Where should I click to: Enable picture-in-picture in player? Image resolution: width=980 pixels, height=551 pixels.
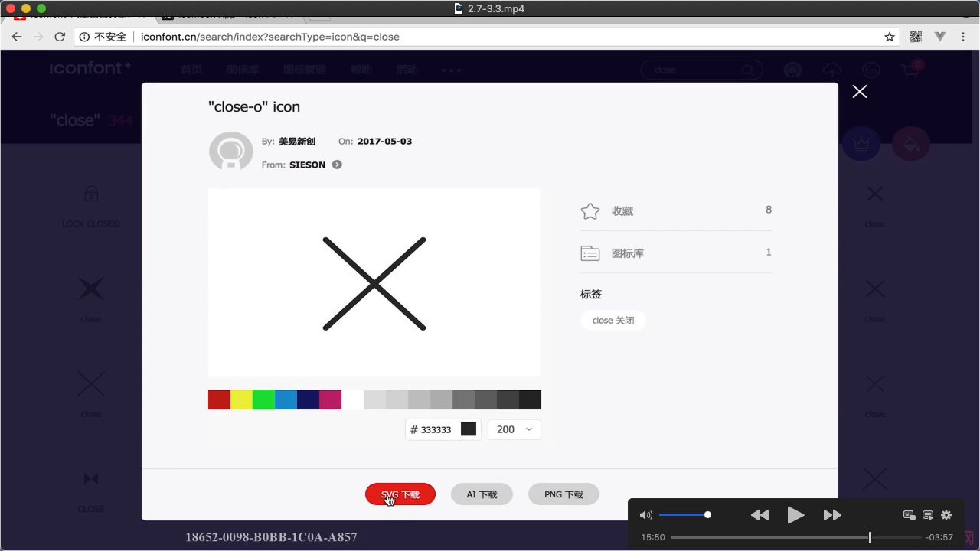coord(910,515)
